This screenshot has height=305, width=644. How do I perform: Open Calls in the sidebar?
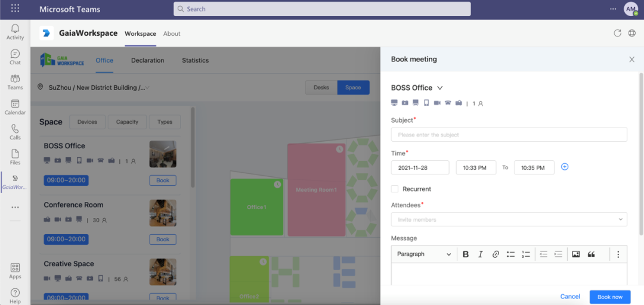click(x=15, y=132)
